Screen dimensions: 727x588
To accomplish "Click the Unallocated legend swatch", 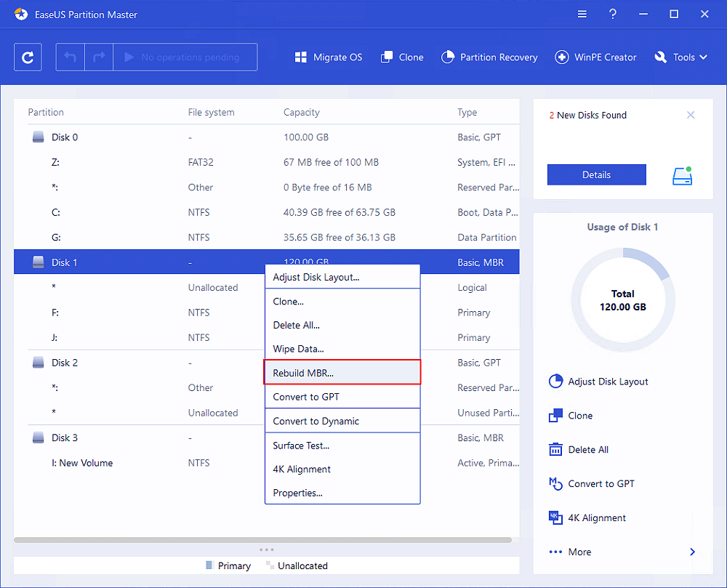I will 269,565.
